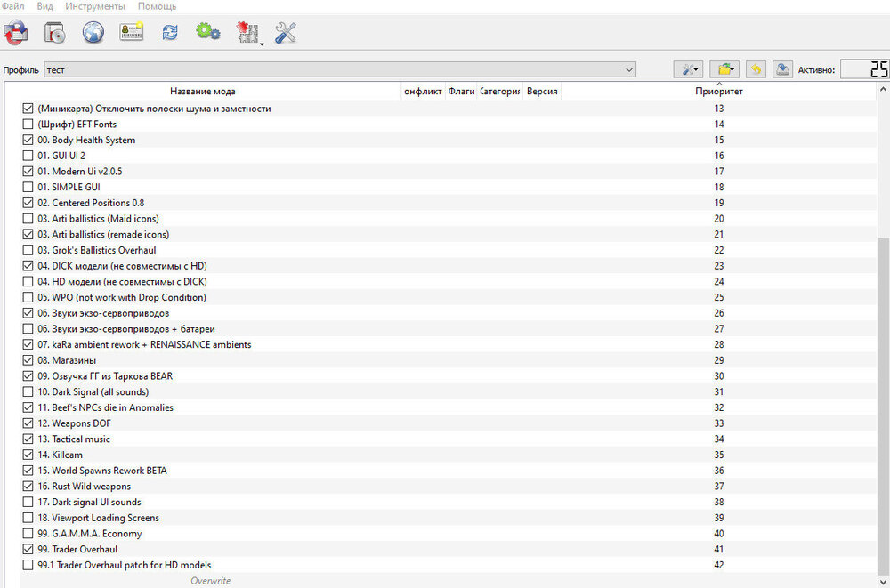The height and width of the screenshot is (588, 890).
Task: Disable the 14. Killcam checkbox
Action: [x=28, y=455]
